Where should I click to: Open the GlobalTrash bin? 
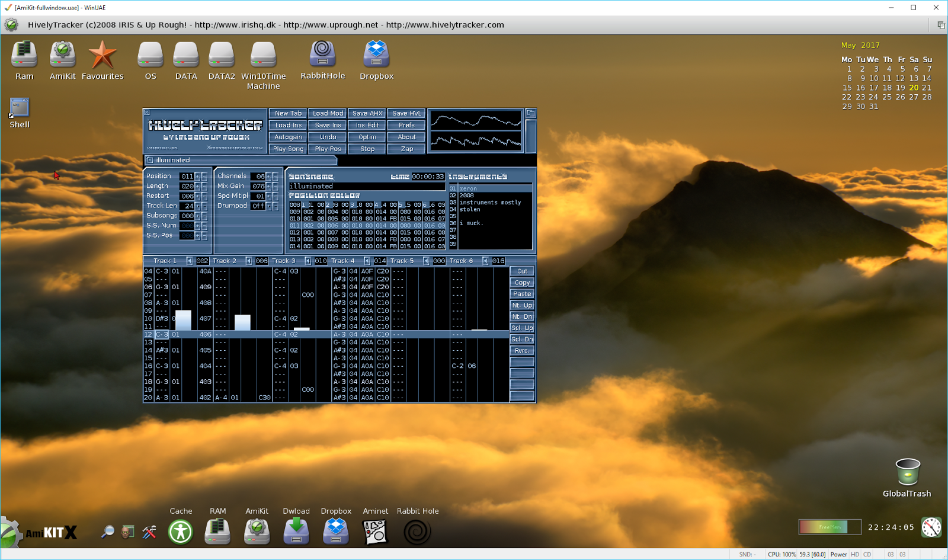(907, 472)
